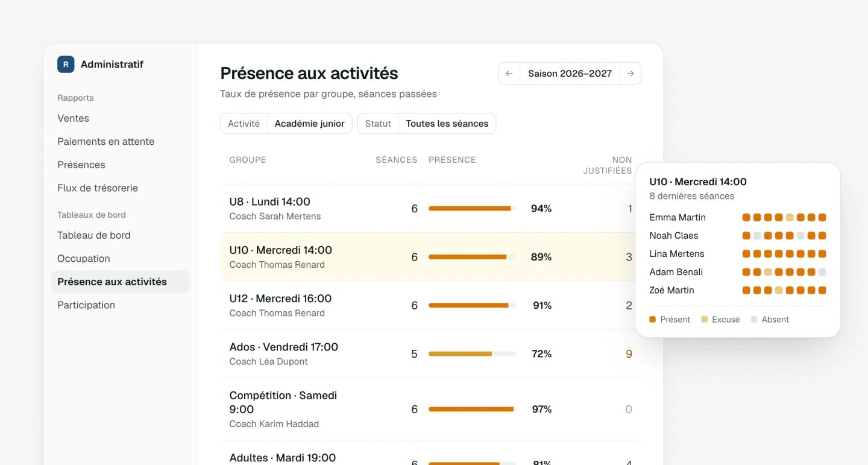Open Flux de trésorerie report
Image resolution: width=868 pixels, height=465 pixels.
(98, 188)
